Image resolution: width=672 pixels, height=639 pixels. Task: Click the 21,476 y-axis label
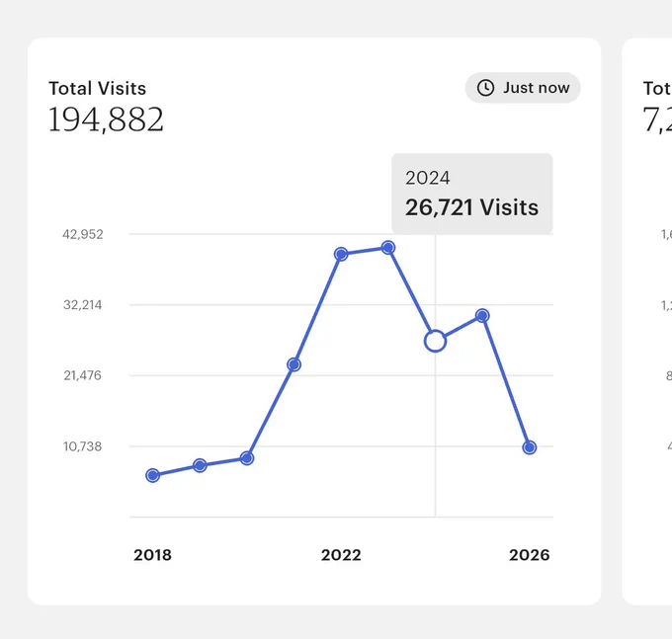83,375
